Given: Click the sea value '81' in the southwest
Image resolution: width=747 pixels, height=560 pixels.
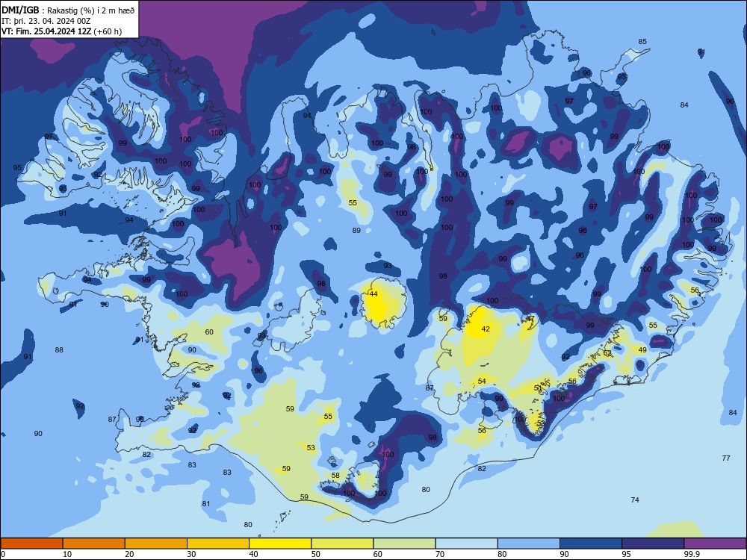Looking at the screenshot, I should tap(206, 504).
